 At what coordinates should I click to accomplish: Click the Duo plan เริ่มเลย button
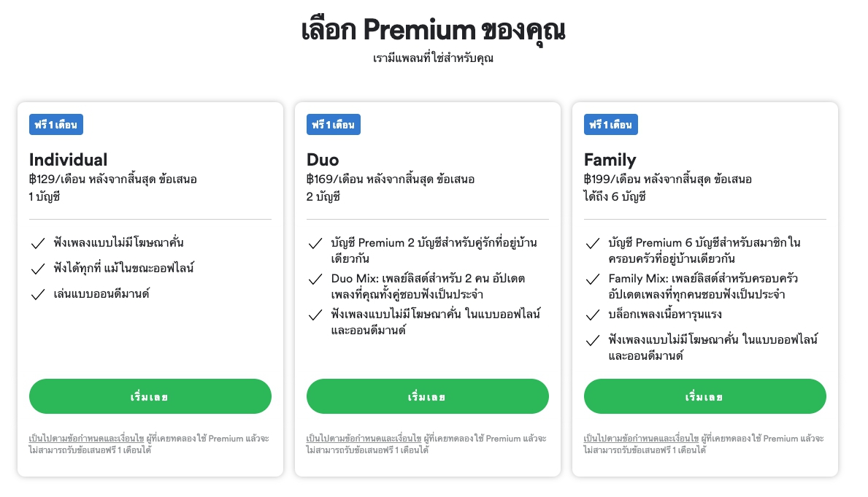[427, 396]
